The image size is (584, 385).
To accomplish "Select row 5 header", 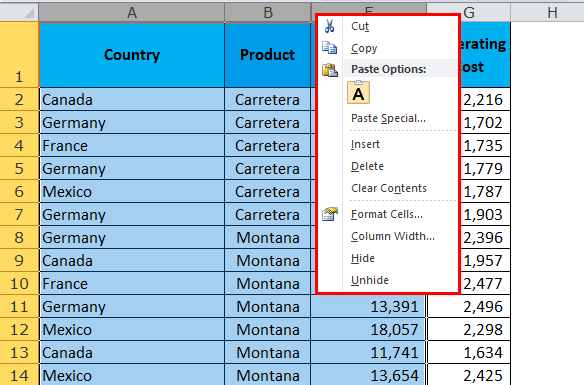I will pos(19,168).
